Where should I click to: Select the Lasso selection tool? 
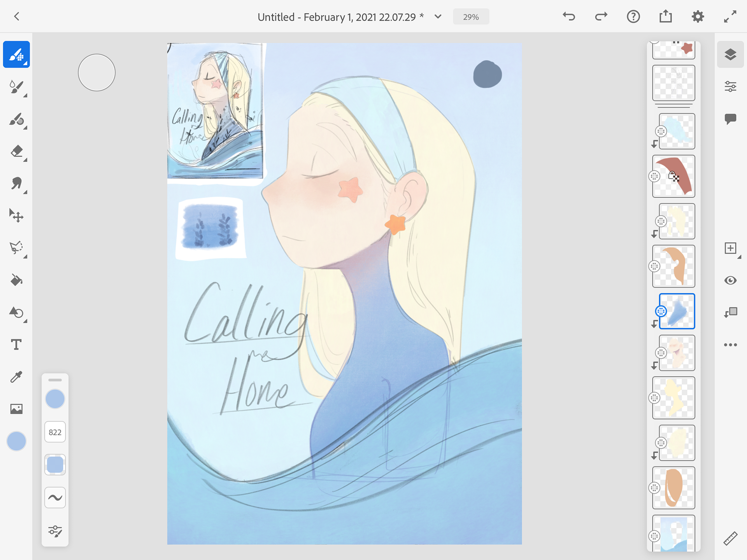(x=16, y=248)
